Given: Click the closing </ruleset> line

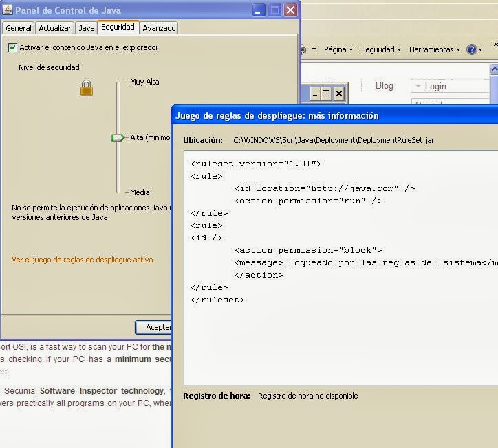Looking at the screenshot, I should pos(217,300).
